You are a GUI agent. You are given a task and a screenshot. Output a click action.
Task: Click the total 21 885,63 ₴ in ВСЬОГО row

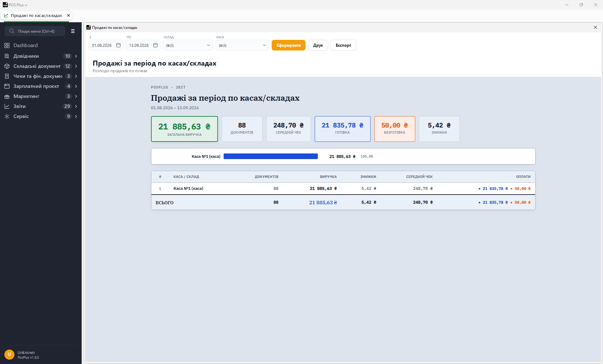pyautogui.click(x=323, y=203)
